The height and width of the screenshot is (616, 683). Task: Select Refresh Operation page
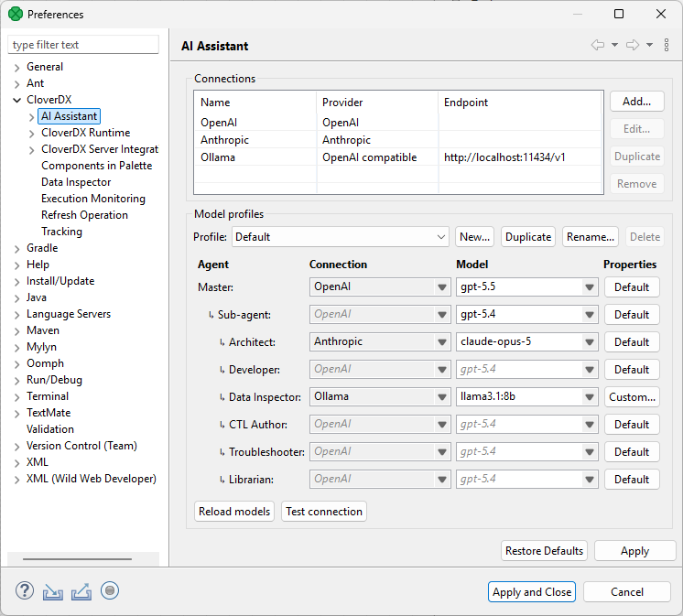coord(84,215)
